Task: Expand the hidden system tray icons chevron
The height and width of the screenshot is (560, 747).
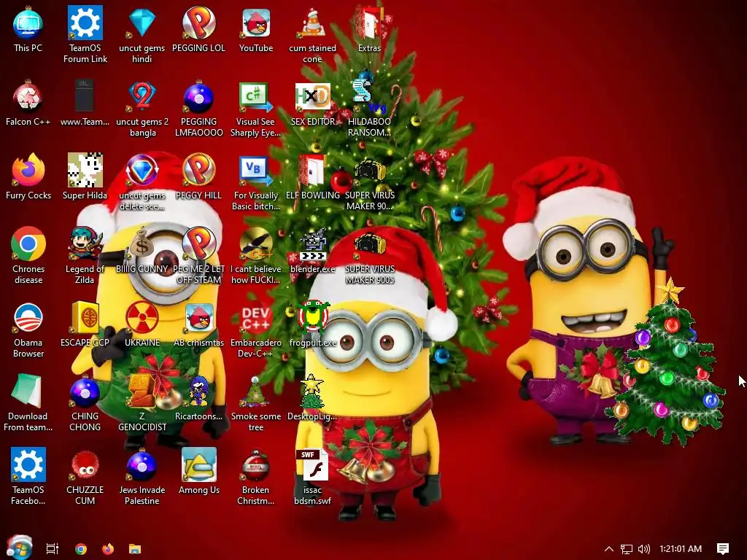Action: pyautogui.click(x=609, y=549)
